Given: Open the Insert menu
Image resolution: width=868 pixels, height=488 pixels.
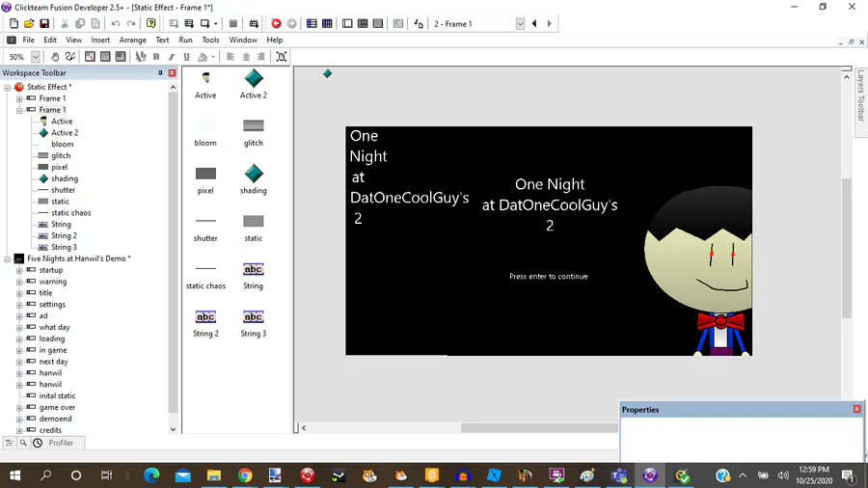Looking at the screenshot, I should tap(100, 40).
